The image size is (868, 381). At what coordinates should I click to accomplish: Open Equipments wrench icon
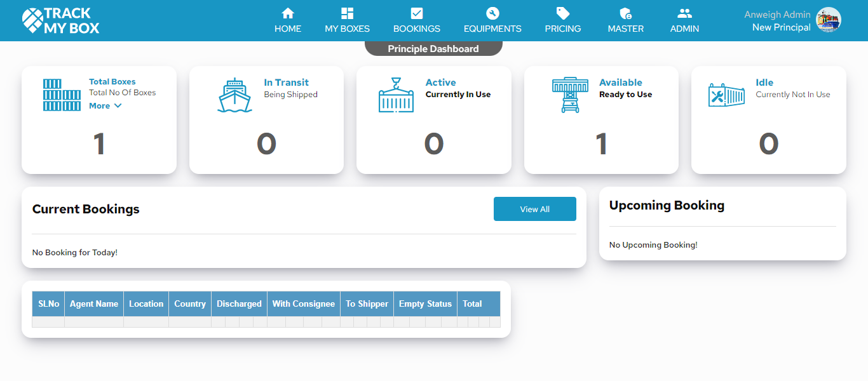click(492, 13)
